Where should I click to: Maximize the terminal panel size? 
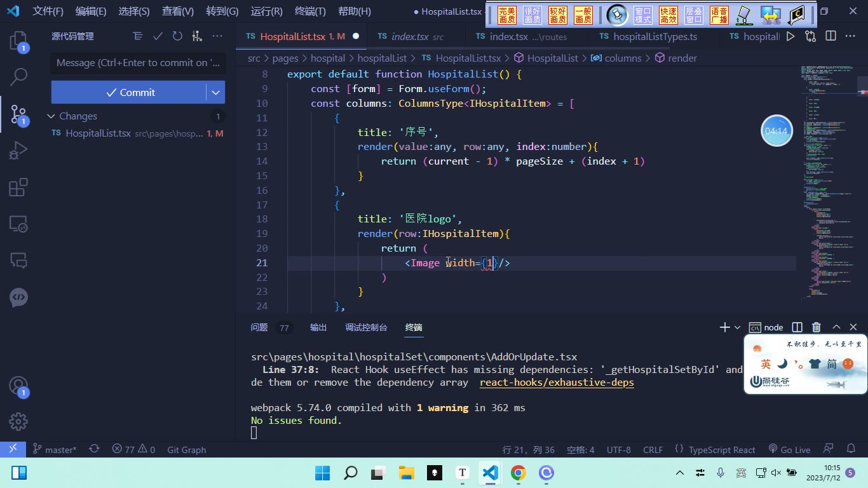click(836, 327)
